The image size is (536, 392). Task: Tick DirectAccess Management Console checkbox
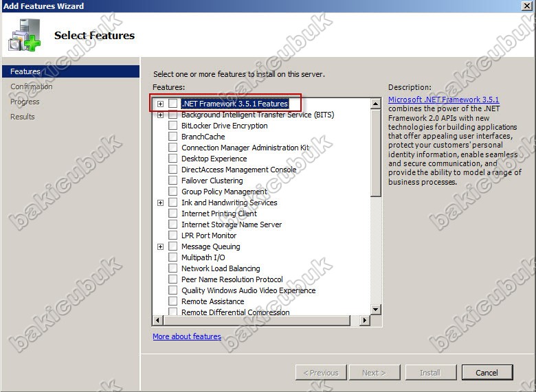173,170
